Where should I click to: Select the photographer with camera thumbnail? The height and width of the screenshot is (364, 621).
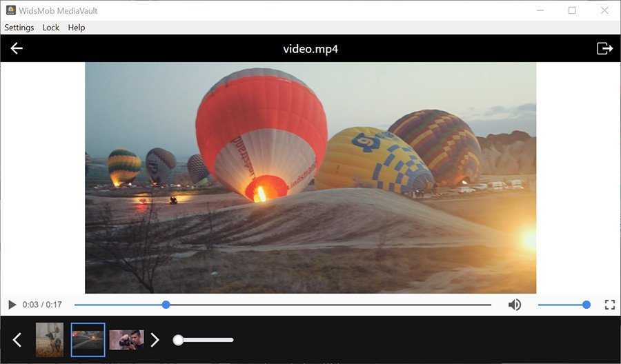(x=126, y=340)
